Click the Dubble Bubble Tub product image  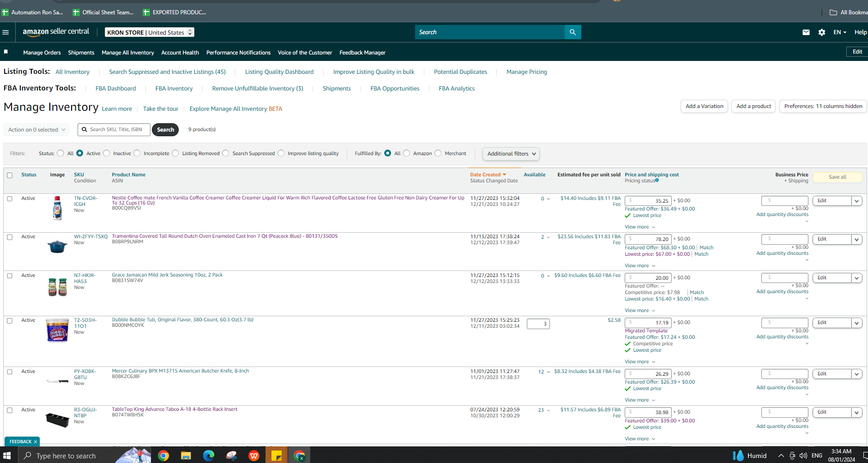[57, 330]
